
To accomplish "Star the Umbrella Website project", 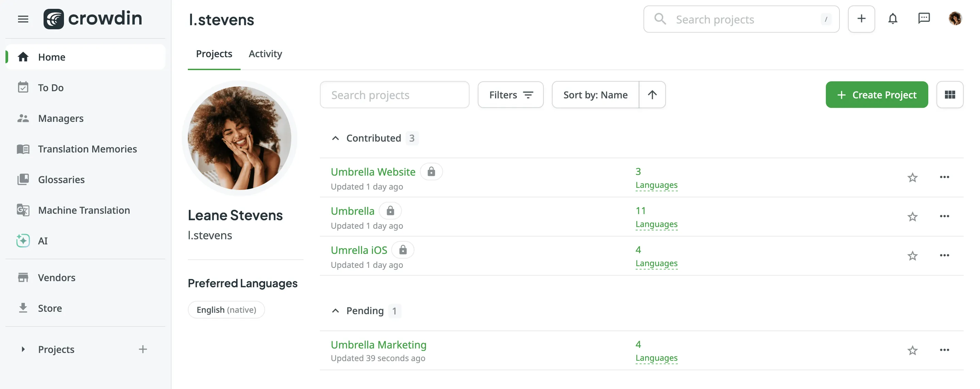I will pyautogui.click(x=912, y=177).
